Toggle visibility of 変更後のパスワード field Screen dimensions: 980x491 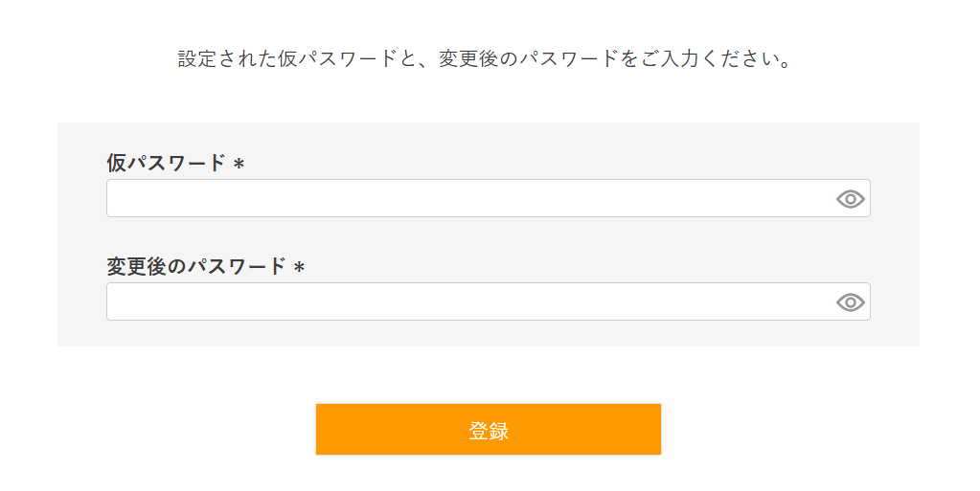point(850,302)
